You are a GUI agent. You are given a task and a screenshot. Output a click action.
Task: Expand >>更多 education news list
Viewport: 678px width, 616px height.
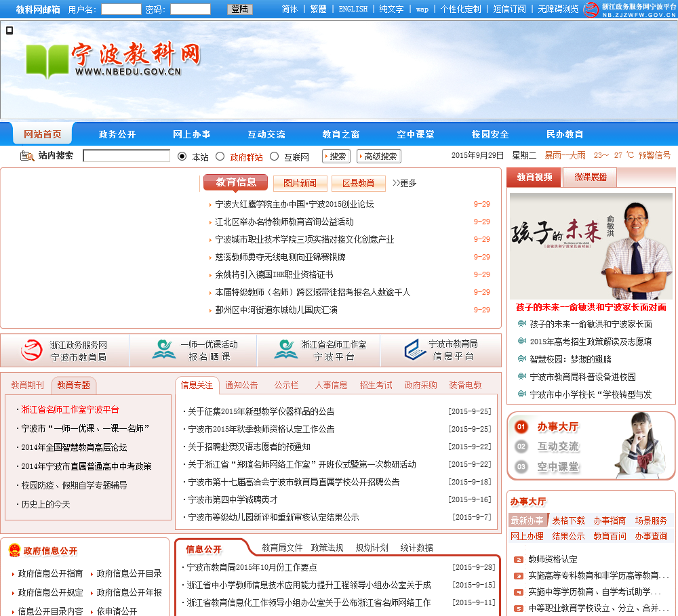tap(404, 183)
